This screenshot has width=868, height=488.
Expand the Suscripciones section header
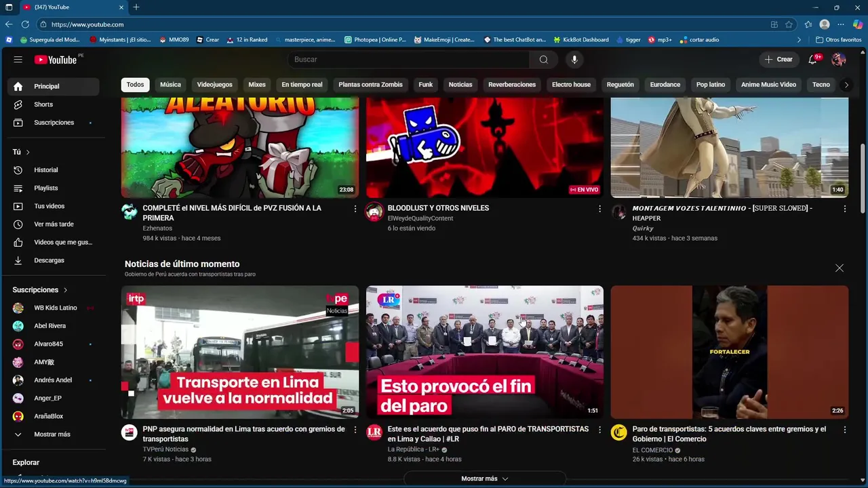40,290
